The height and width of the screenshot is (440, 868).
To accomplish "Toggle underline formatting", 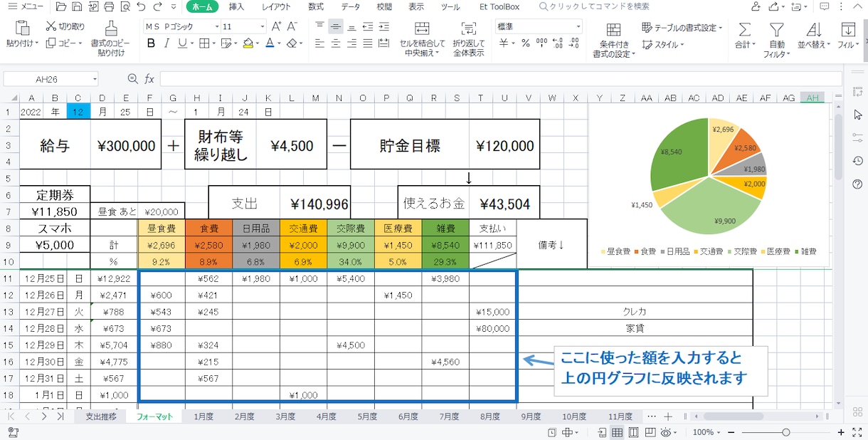I will 182,43.
